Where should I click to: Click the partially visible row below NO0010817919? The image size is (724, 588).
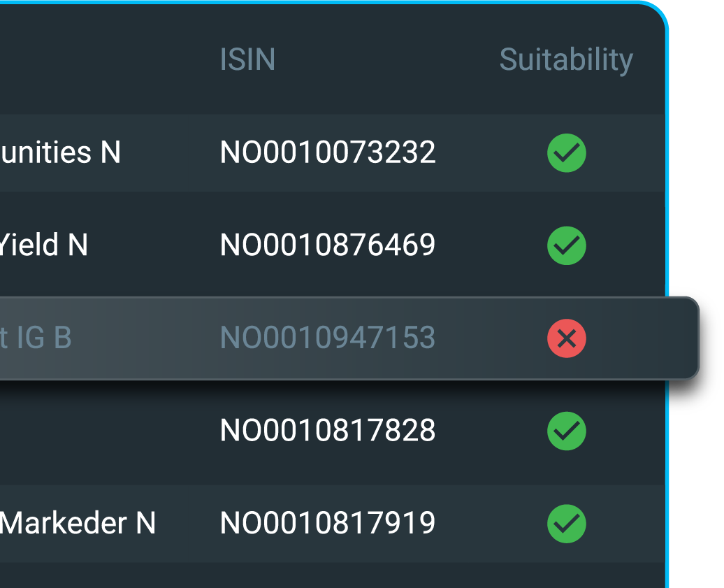[x=333, y=575]
